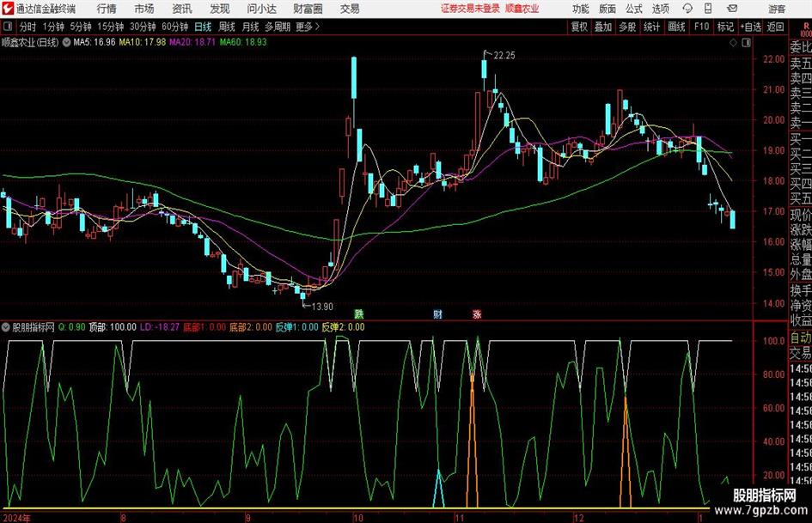The height and width of the screenshot is (523, 812).
Task: Select the 日线 daily period tab
Action: pos(203,27)
